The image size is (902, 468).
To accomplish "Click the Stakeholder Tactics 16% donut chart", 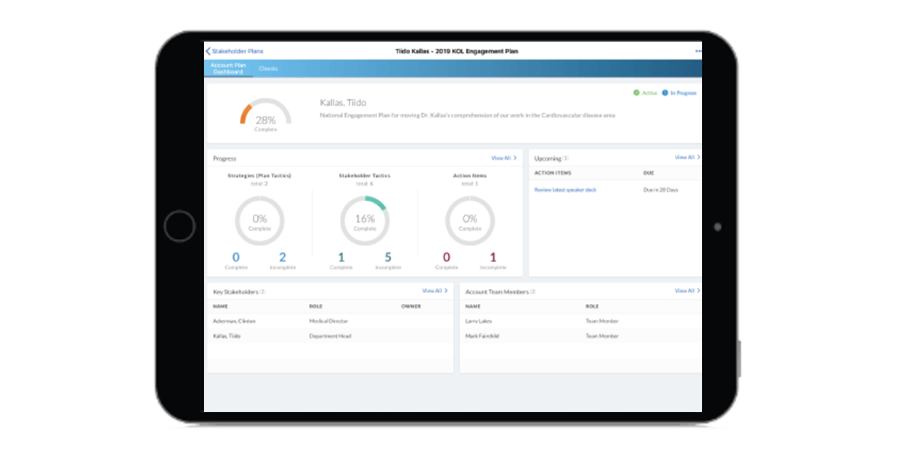I will click(x=364, y=221).
